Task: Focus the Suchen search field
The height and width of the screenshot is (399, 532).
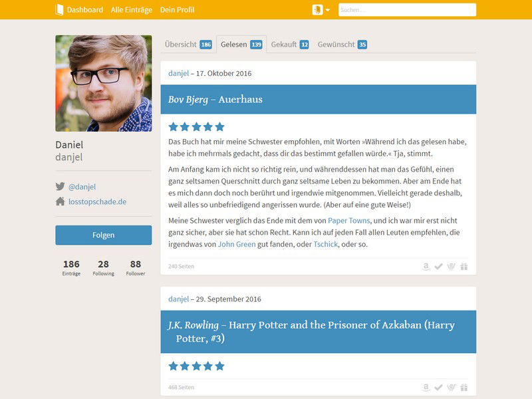Action: pyautogui.click(x=407, y=10)
